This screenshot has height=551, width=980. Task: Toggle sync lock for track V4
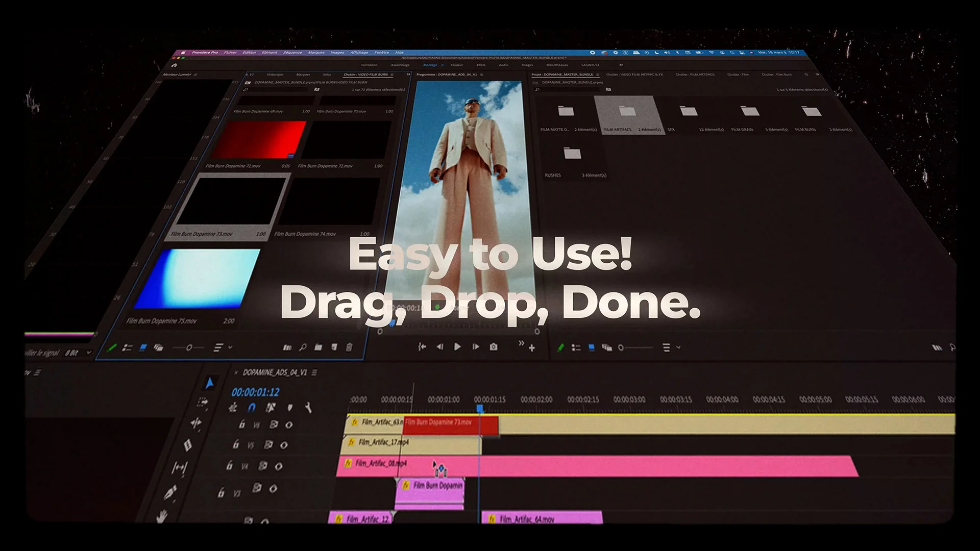click(262, 466)
